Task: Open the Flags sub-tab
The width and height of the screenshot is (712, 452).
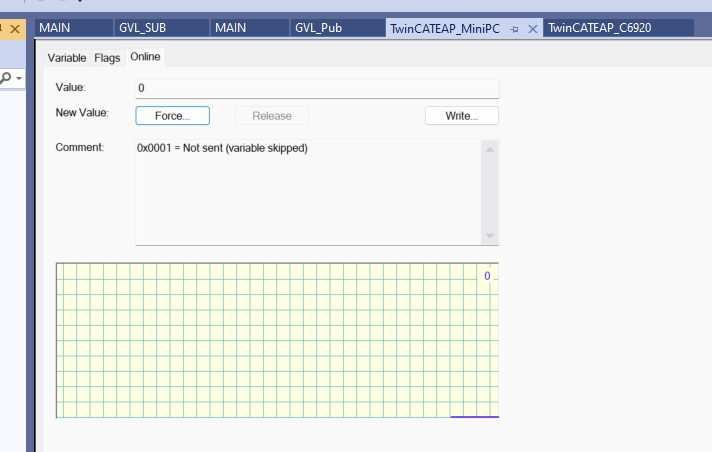Action: pos(107,58)
